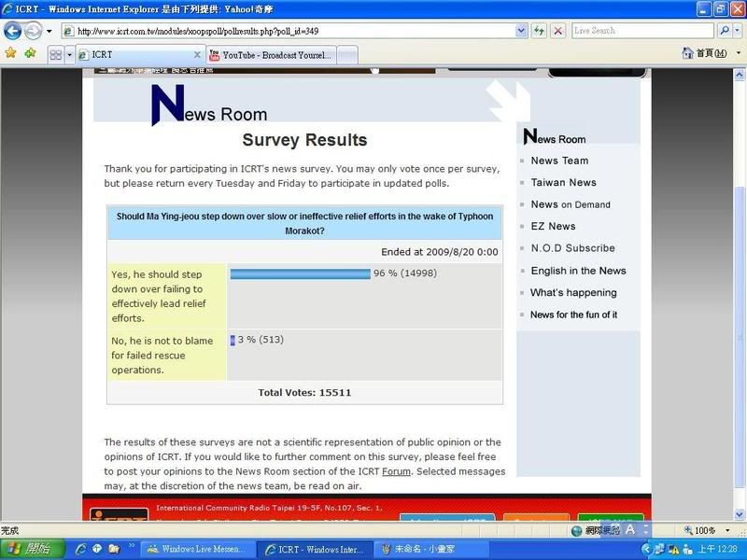Stop loading with the red X icon

click(557, 32)
